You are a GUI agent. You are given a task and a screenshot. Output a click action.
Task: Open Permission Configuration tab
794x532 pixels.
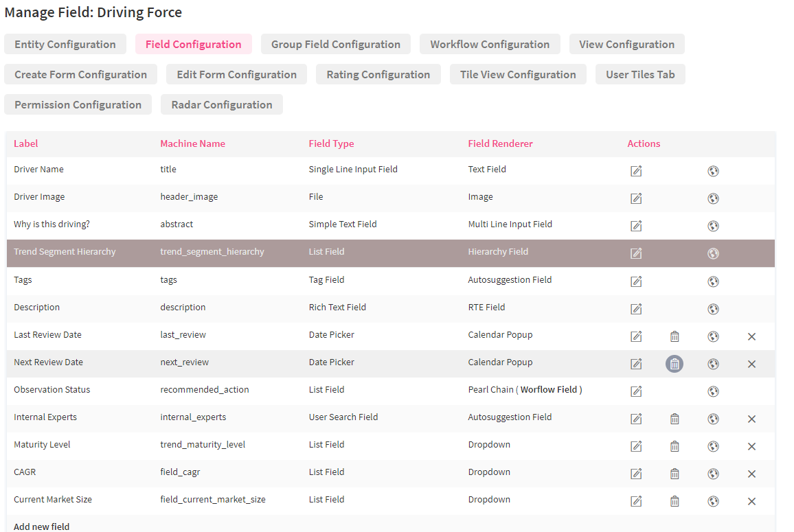click(x=78, y=105)
